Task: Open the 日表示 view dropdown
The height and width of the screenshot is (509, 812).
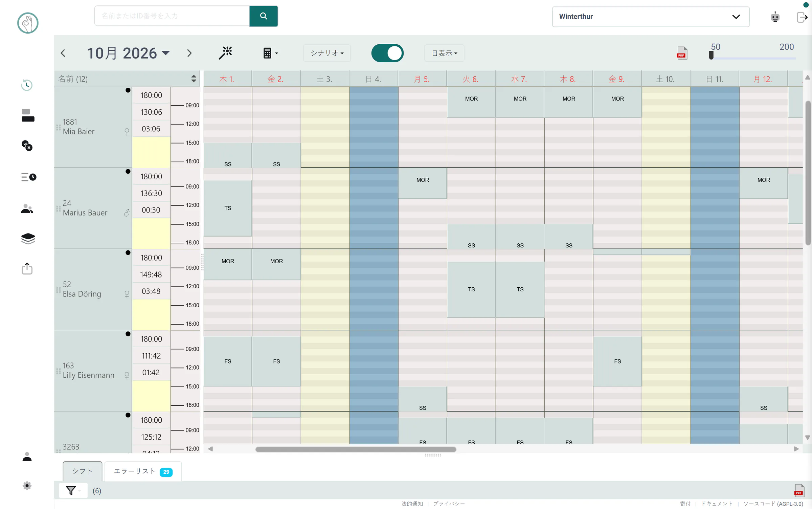Action: pos(444,53)
